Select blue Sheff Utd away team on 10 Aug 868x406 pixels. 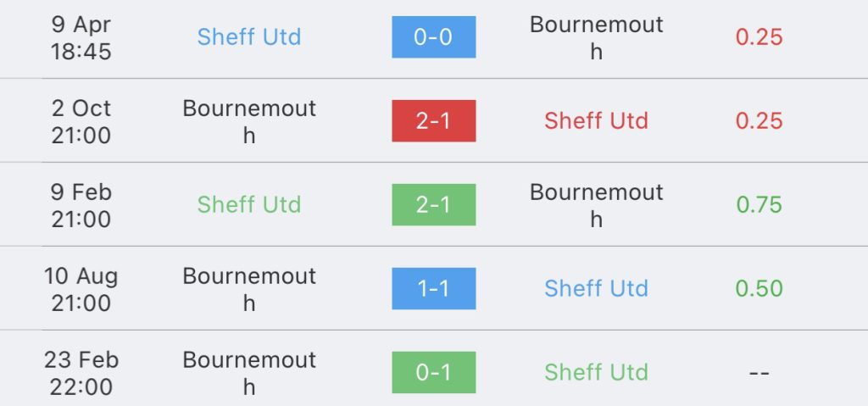596,288
